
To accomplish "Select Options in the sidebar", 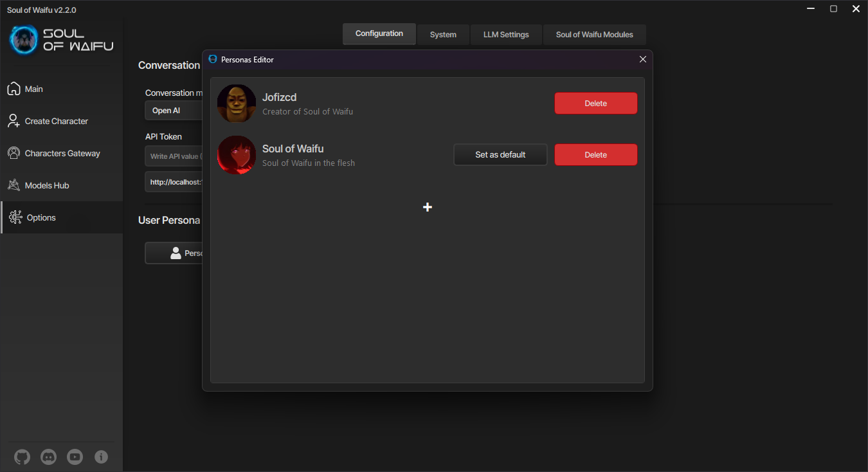I will pyautogui.click(x=62, y=217).
